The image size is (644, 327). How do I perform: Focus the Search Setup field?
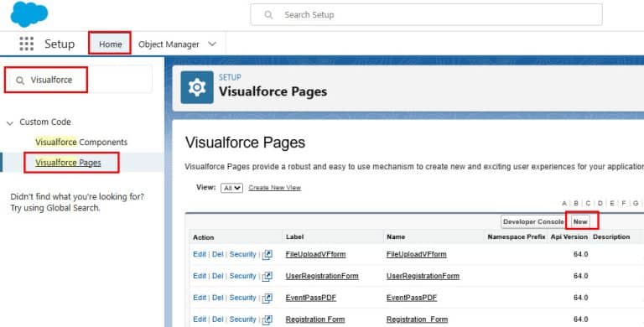tap(426, 15)
